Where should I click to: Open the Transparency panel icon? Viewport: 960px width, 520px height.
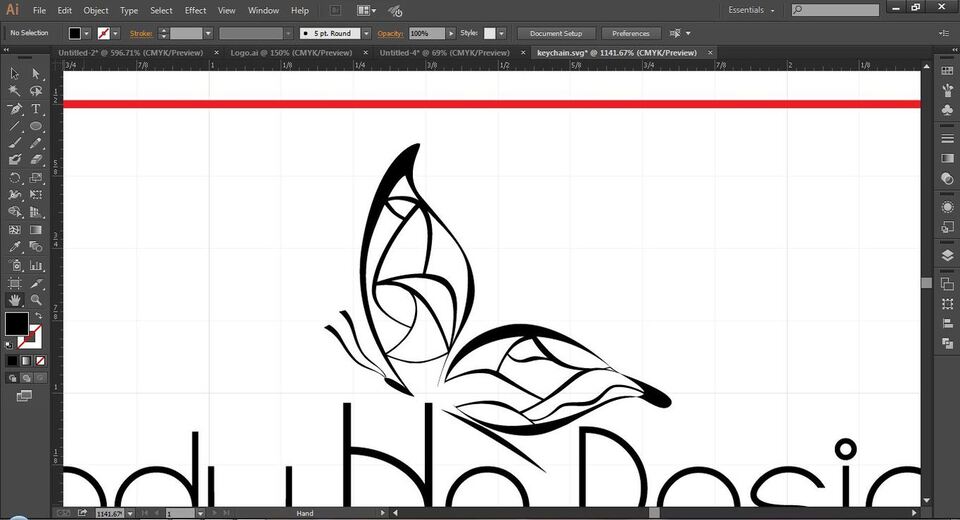[947, 178]
